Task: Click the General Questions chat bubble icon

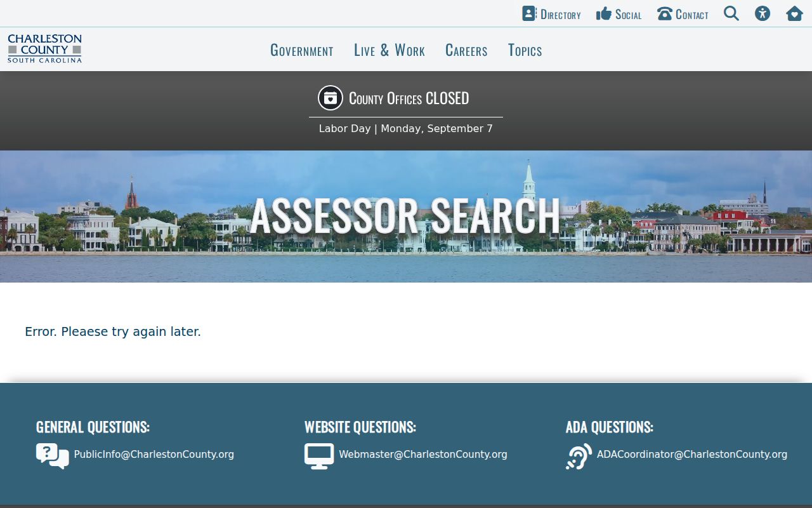Action: pyautogui.click(x=53, y=456)
